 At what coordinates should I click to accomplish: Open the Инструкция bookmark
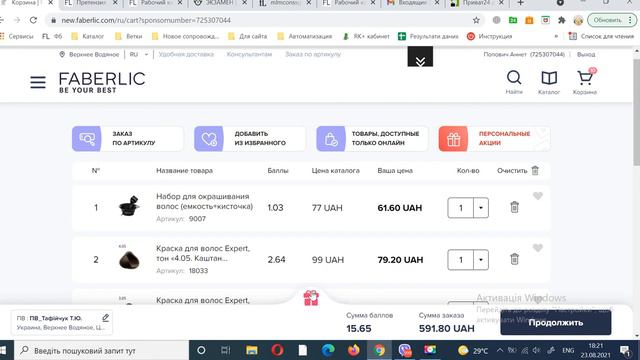489,36
